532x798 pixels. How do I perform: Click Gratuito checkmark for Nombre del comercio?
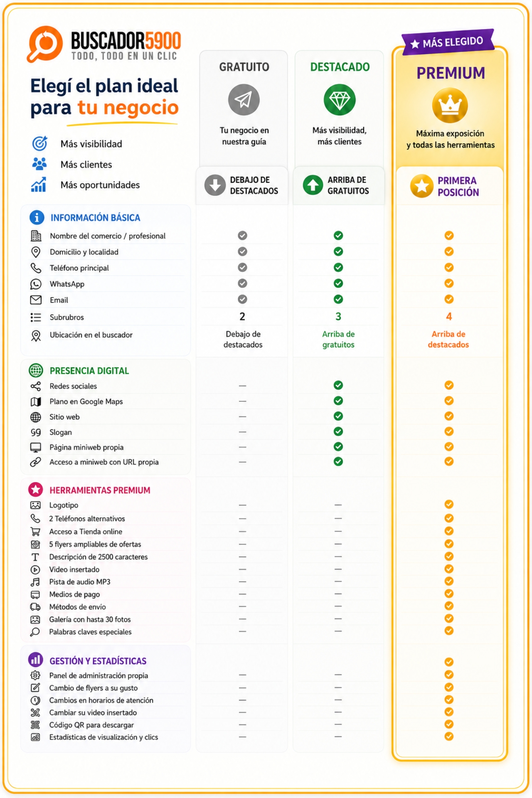[242, 236]
